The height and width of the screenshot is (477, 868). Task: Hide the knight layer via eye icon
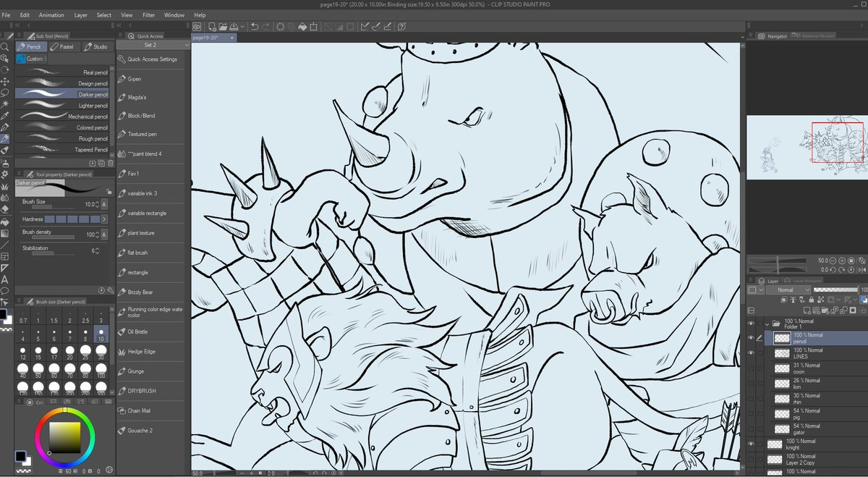click(751, 444)
